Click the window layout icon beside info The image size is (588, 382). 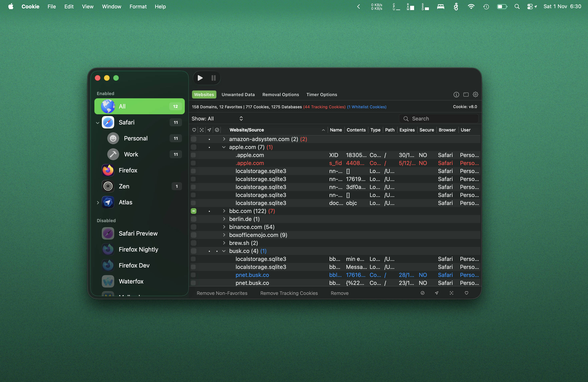click(x=466, y=95)
